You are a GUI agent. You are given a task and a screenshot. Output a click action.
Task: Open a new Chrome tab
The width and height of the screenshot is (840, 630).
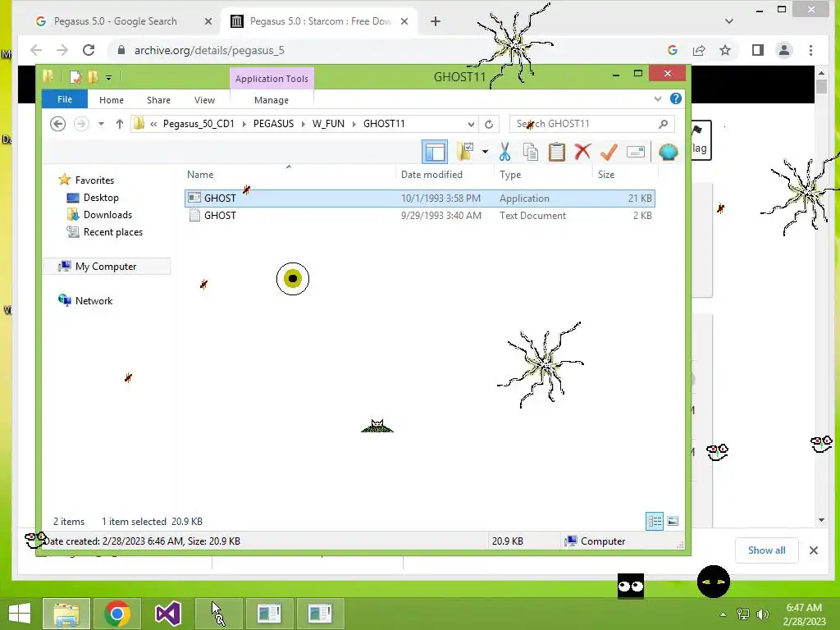click(x=436, y=21)
